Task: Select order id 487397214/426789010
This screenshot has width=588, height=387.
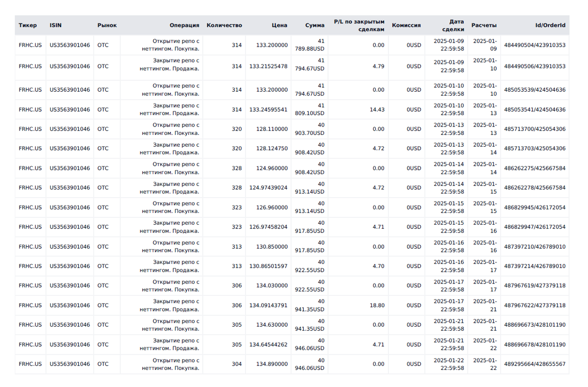Action: (x=535, y=266)
